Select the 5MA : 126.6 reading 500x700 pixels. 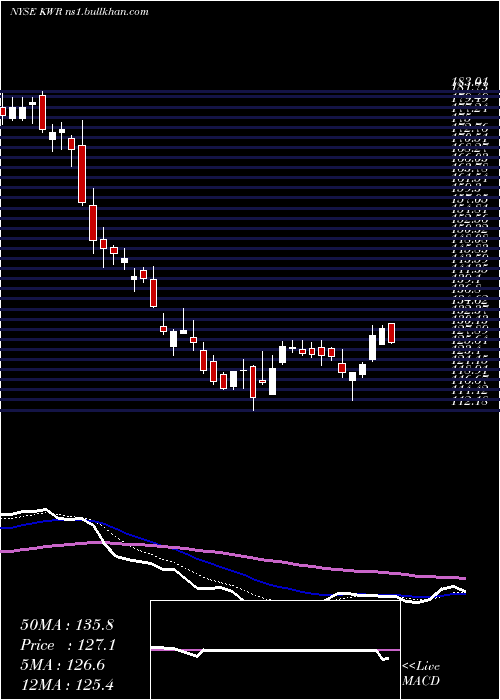[x=62, y=665]
